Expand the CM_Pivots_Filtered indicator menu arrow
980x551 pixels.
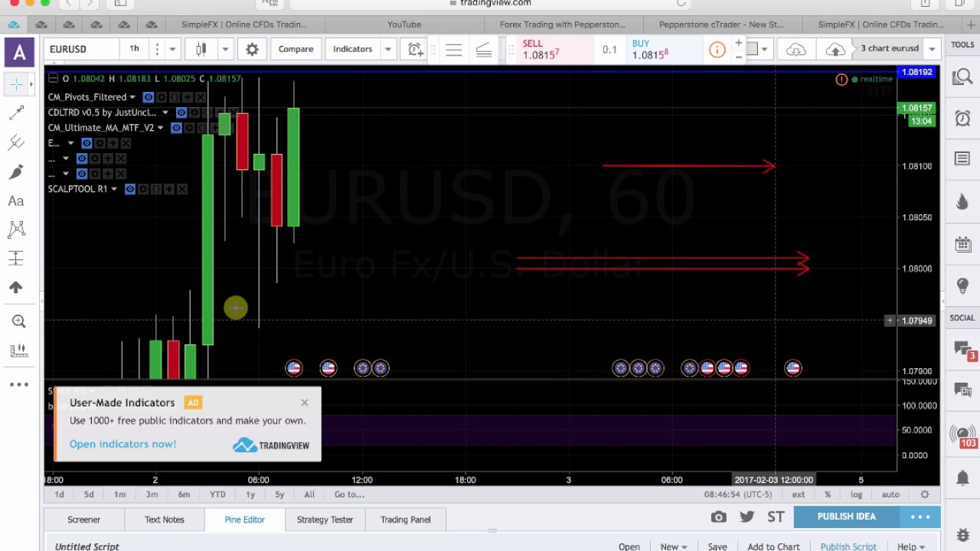(132, 97)
